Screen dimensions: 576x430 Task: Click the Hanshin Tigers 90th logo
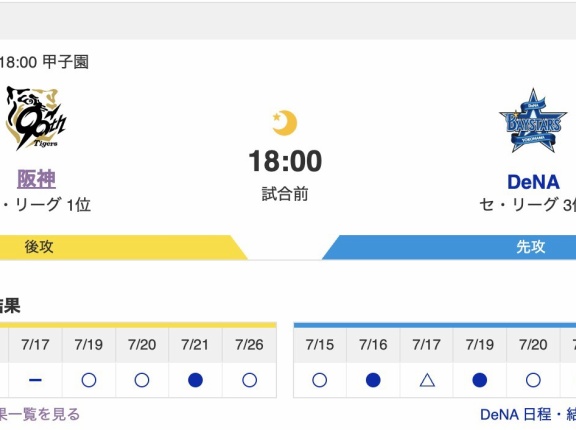(x=36, y=118)
